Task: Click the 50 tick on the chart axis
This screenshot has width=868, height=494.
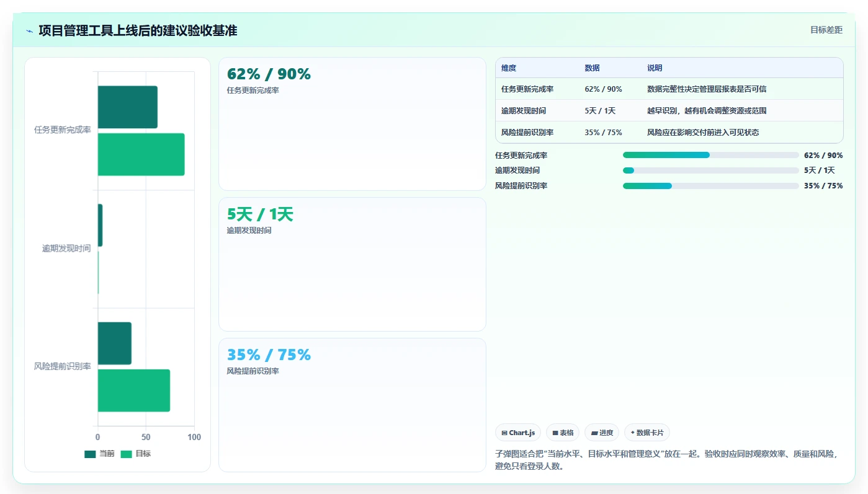Action: [146, 438]
